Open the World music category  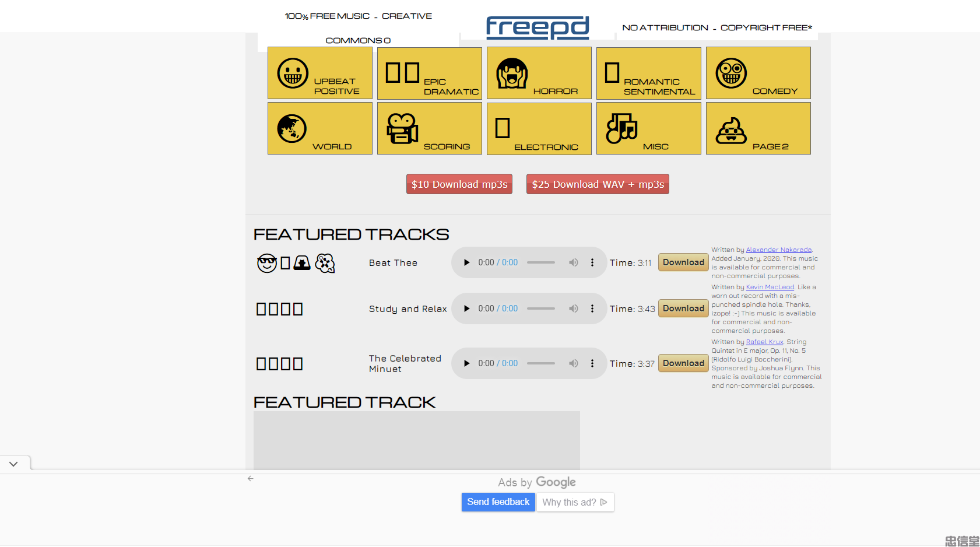pos(319,128)
